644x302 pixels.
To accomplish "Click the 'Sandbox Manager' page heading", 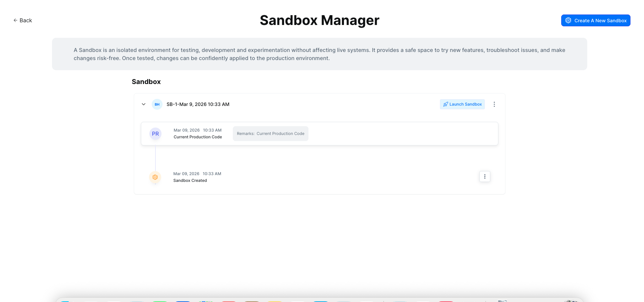I will 320,20.
